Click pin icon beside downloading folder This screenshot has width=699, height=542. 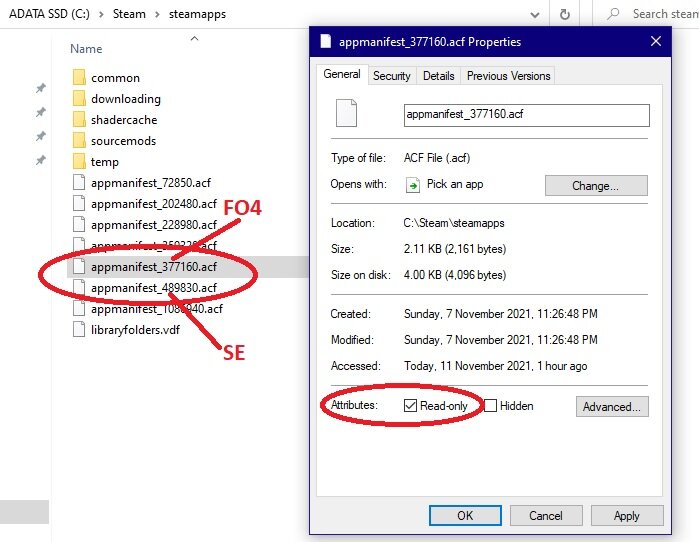point(41,111)
